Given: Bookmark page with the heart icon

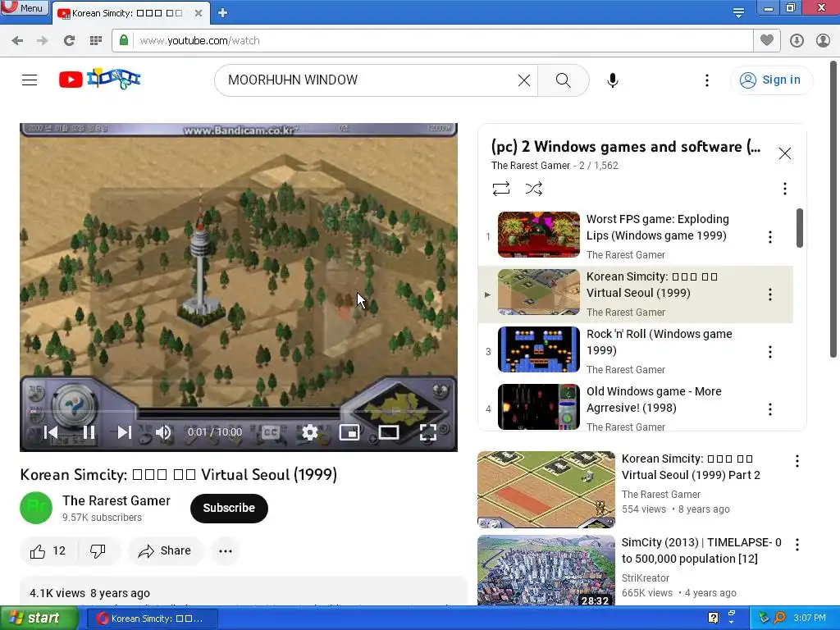Looking at the screenshot, I should 767,40.
